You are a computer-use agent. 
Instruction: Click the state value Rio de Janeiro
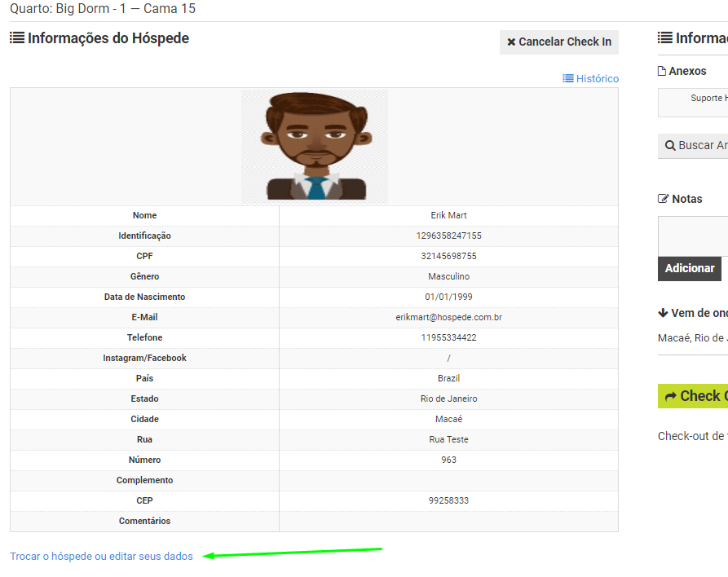[x=448, y=399]
